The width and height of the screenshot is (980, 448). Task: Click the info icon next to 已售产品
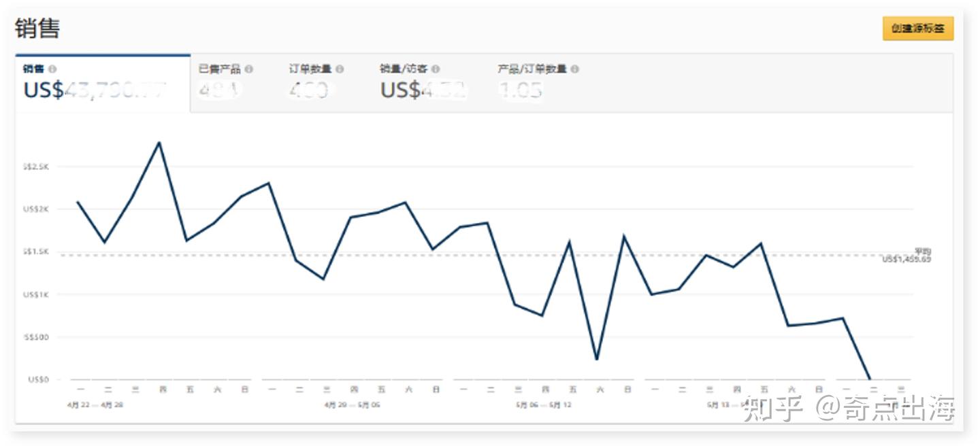249,69
